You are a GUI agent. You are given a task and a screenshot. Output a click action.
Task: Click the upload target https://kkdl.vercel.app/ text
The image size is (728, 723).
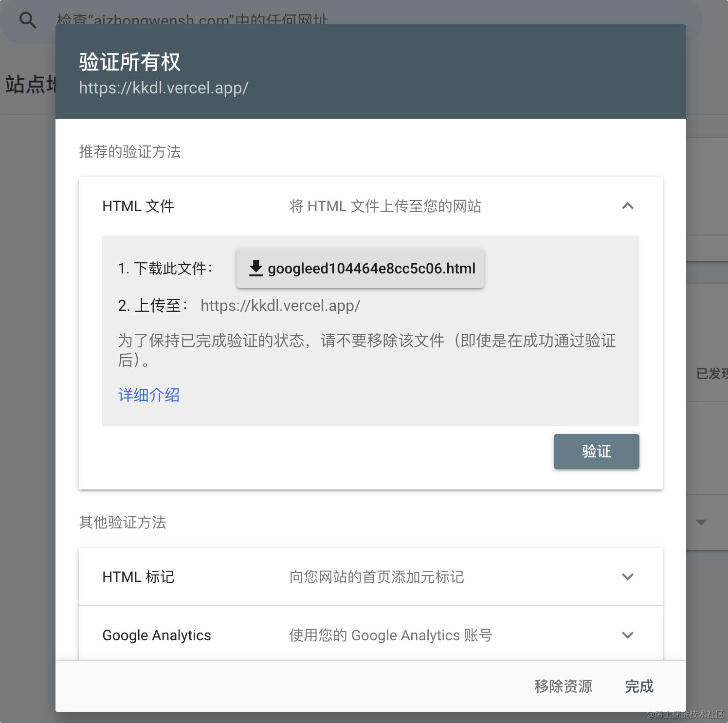(280, 306)
